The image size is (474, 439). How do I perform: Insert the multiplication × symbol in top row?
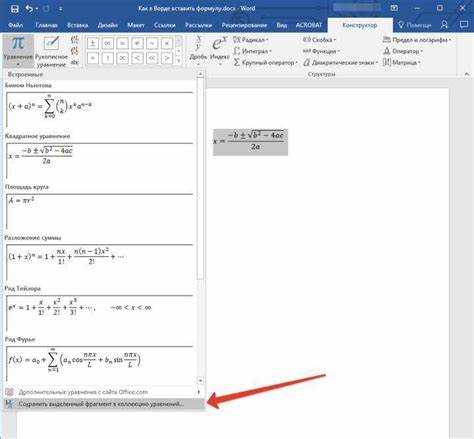167,43
